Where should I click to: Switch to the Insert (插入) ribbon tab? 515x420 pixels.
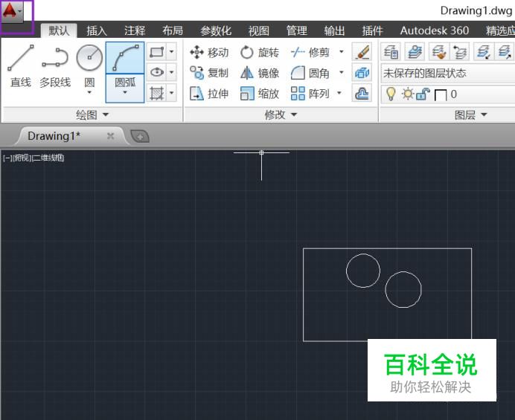[97, 30]
